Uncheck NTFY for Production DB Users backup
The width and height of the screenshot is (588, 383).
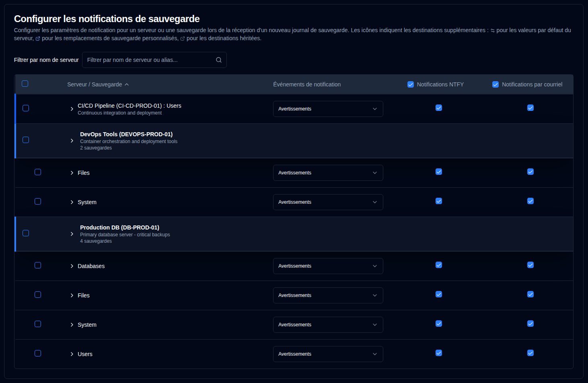click(439, 353)
